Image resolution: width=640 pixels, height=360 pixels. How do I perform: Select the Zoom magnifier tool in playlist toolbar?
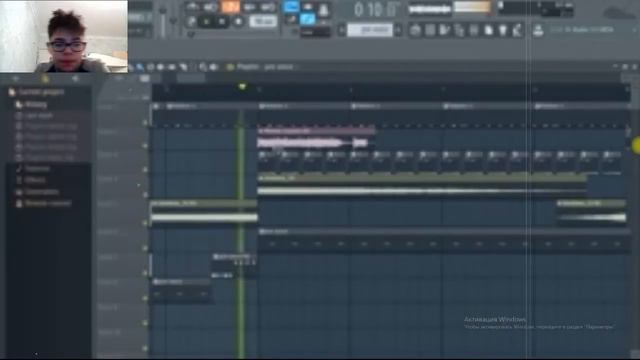(x=203, y=67)
